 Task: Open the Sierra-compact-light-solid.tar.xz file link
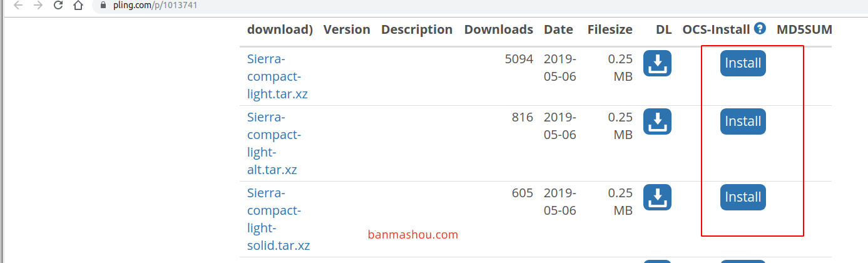[278, 219]
